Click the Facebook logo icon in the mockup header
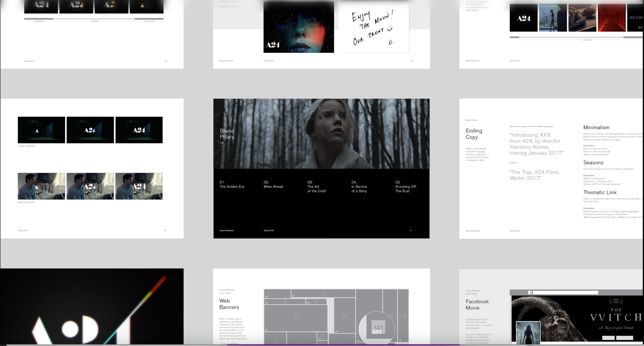Screen dimensions: 644x346 [530, 292]
